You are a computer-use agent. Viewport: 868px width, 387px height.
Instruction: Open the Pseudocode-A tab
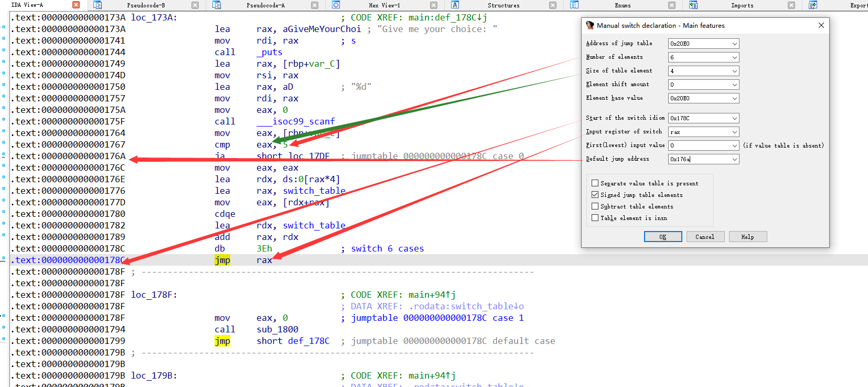pyautogui.click(x=265, y=5)
